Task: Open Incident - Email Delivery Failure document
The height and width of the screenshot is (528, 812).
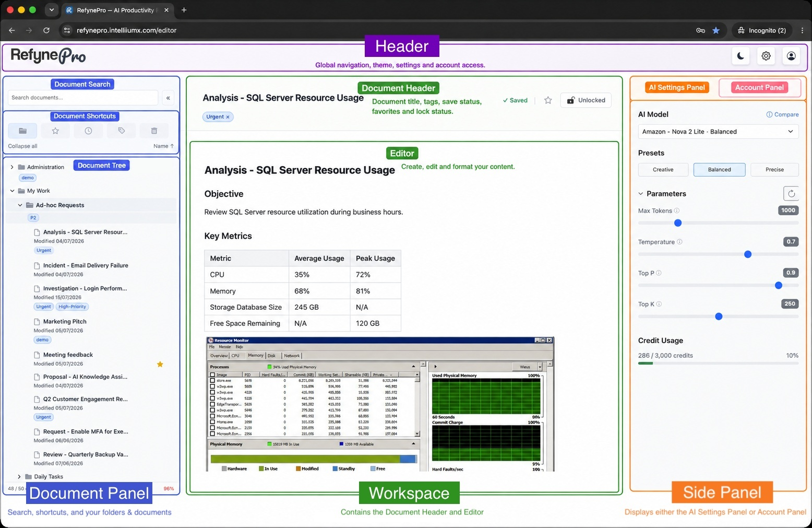Action: 86,265
